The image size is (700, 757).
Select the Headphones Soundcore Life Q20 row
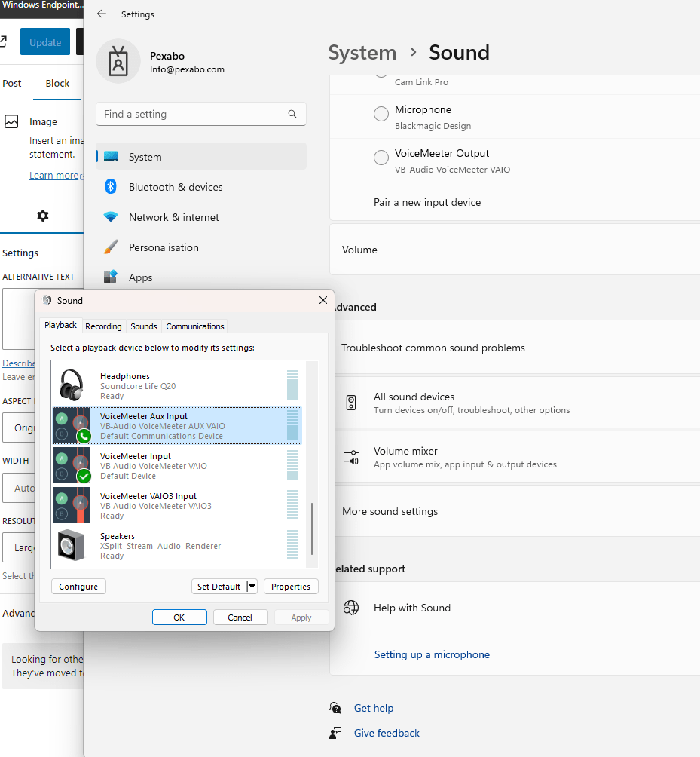pyautogui.click(x=177, y=385)
